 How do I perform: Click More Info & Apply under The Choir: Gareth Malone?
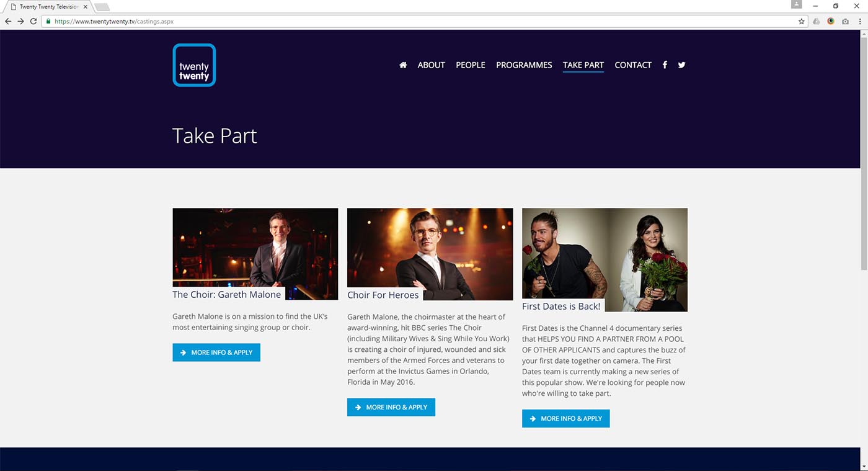point(216,352)
